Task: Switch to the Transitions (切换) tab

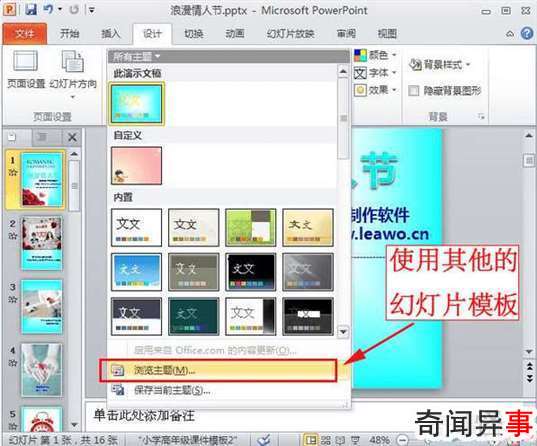Action: 193,34
